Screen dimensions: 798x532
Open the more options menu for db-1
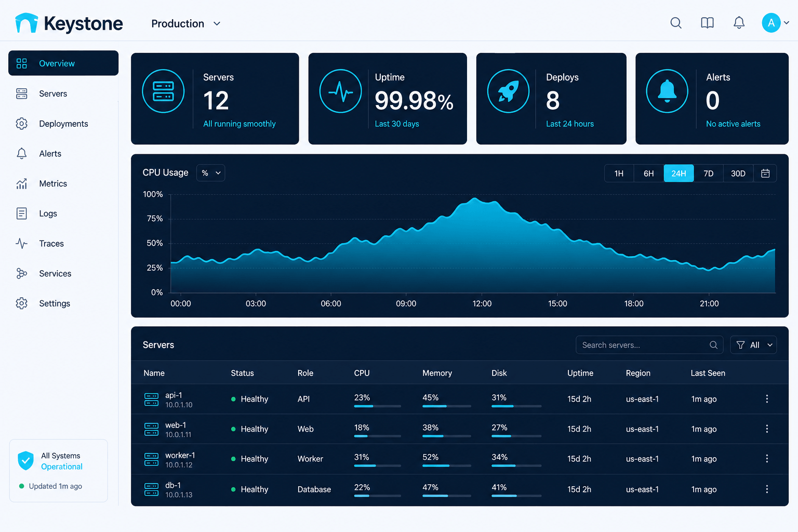pyautogui.click(x=767, y=489)
